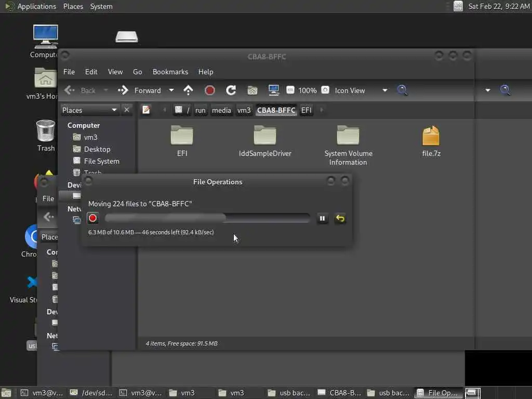This screenshot has height=399, width=532.
Task: Open the Applications menu
Action: point(37,6)
